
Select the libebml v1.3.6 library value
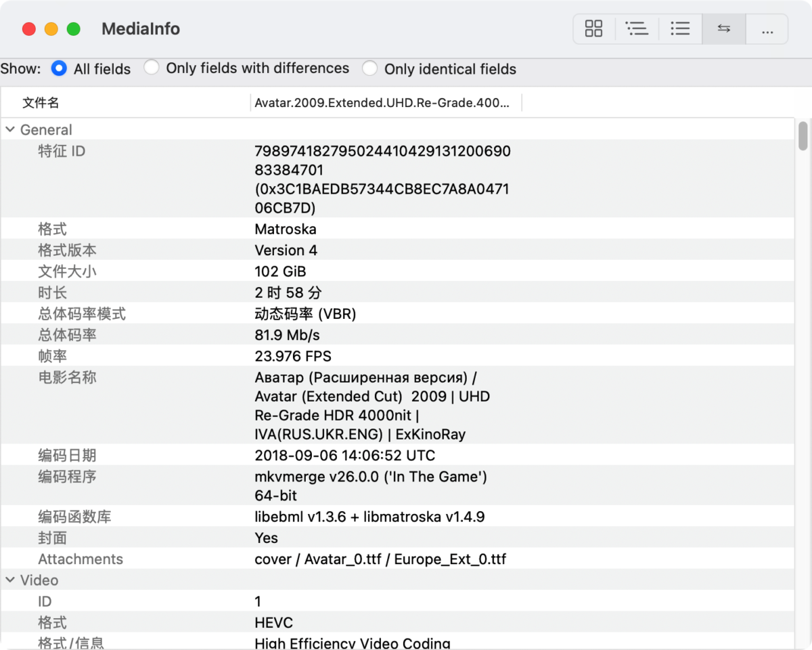(x=369, y=517)
